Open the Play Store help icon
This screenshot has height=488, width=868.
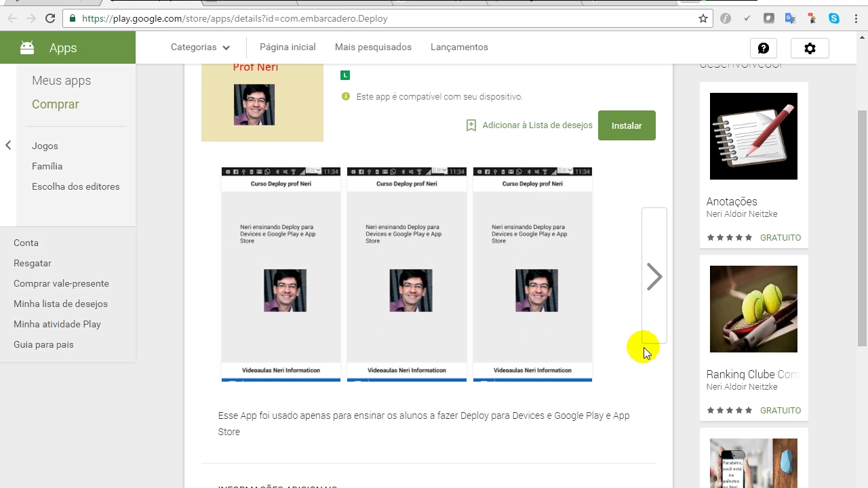764,48
